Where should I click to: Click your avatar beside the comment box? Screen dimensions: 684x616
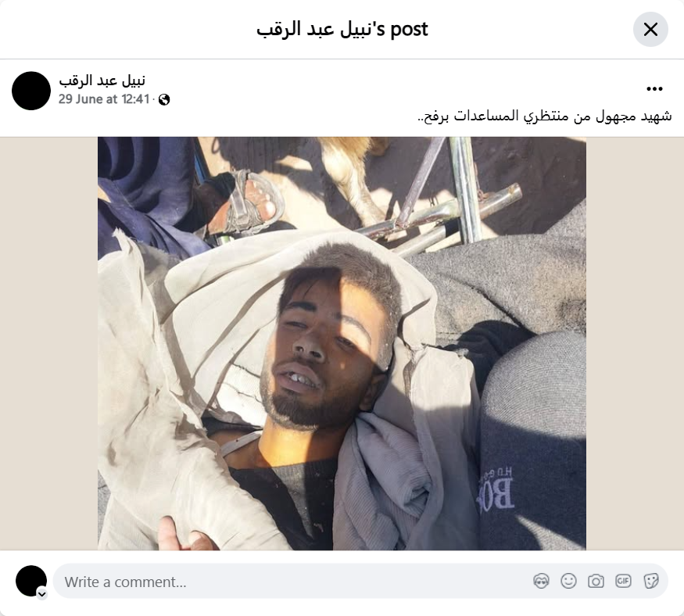[x=31, y=581]
